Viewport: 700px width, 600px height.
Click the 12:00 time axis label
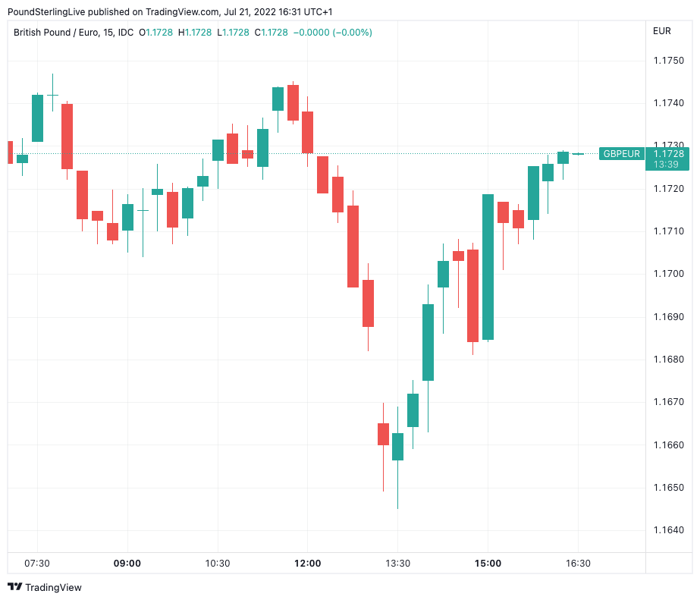(x=307, y=564)
